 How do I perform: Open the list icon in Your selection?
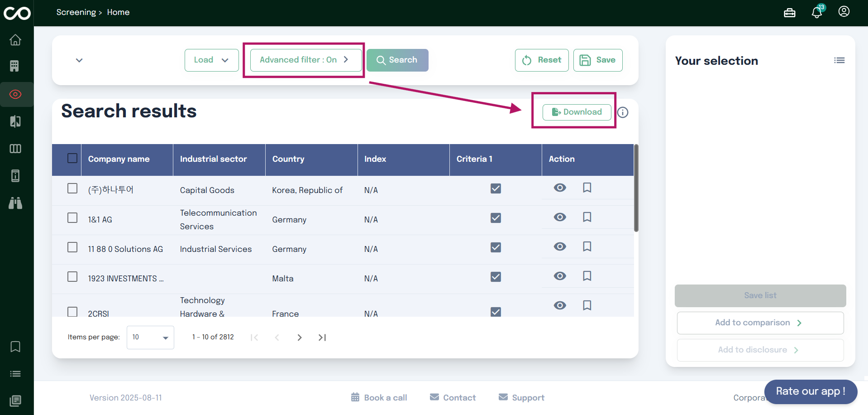[x=839, y=60]
